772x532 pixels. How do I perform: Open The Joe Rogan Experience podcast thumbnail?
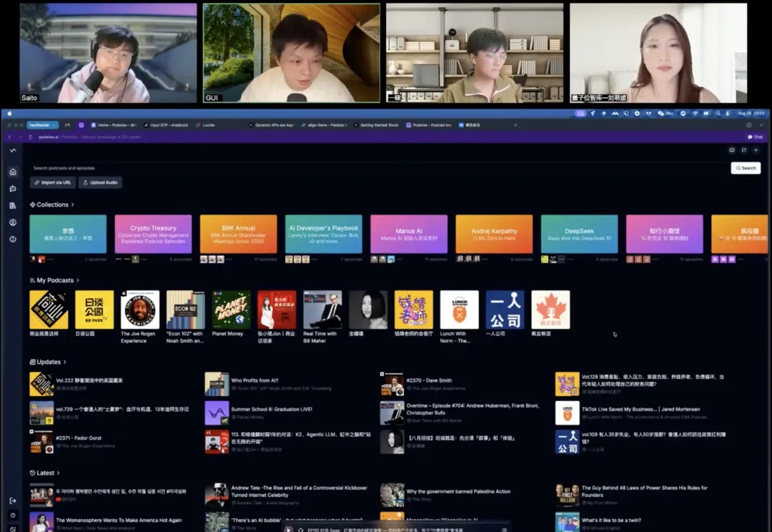coord(139,309)
